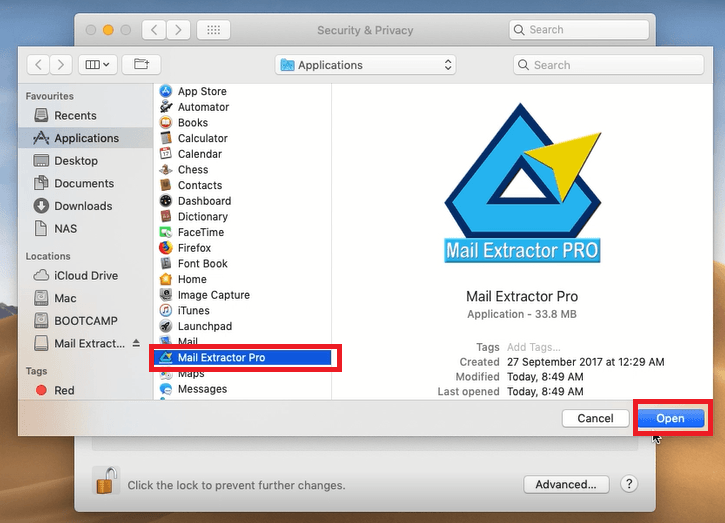Select the Chess app icon
725x523 pixels.
pyautogui.click(x=166, y=170)
